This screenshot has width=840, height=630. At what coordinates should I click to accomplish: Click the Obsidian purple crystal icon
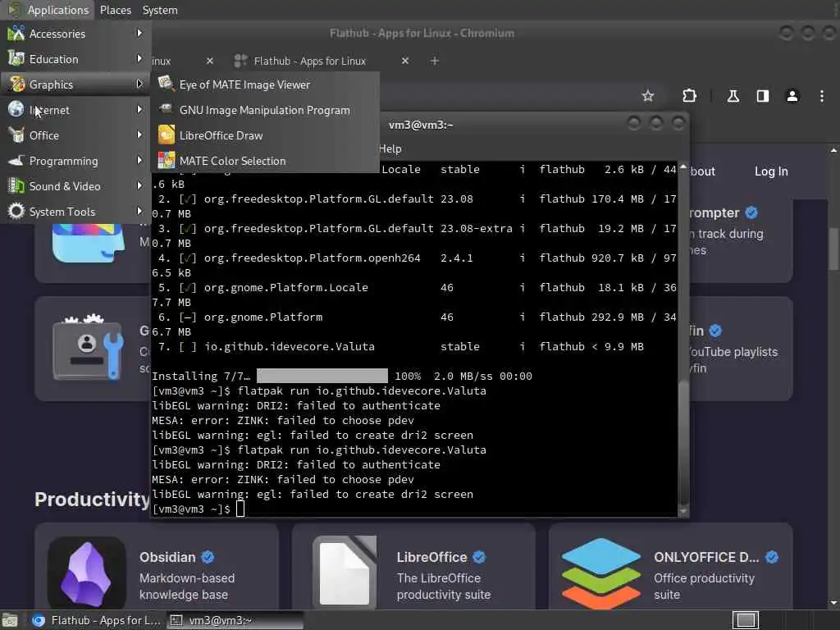(86, 573)
